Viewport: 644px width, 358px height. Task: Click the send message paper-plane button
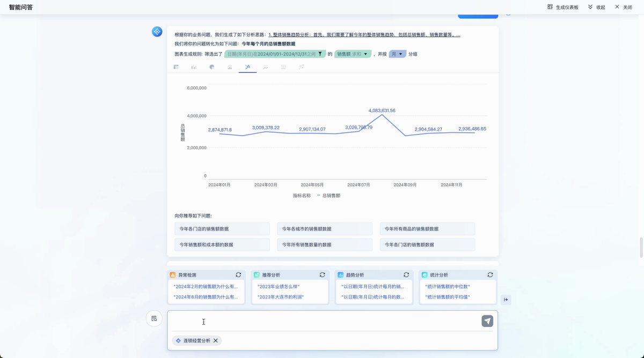pyautogui.click(x=487, y=321)
